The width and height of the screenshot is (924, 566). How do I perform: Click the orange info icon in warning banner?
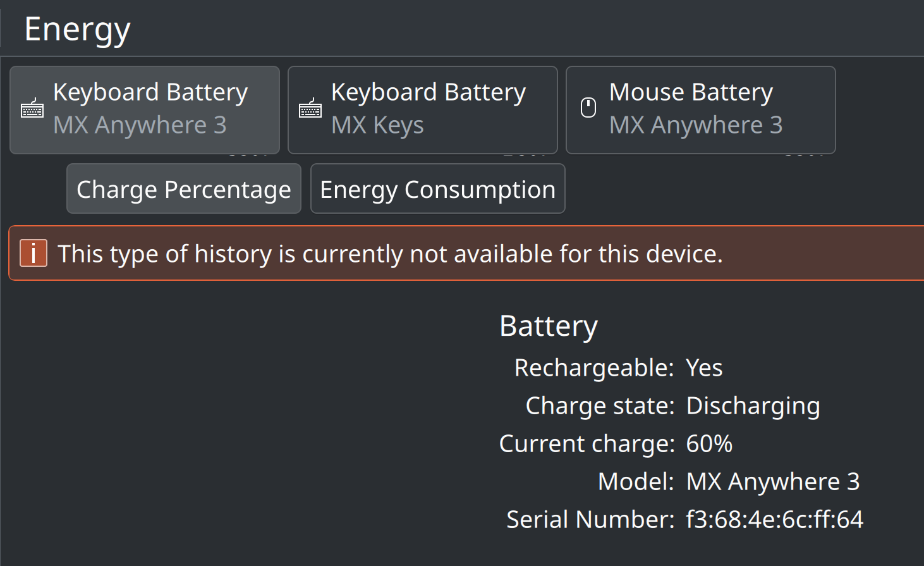(33, 253)
